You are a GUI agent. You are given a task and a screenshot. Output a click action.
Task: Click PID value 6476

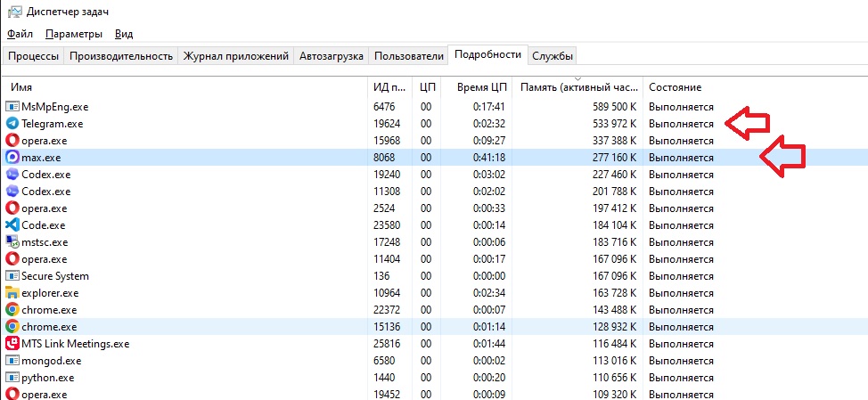384,107
